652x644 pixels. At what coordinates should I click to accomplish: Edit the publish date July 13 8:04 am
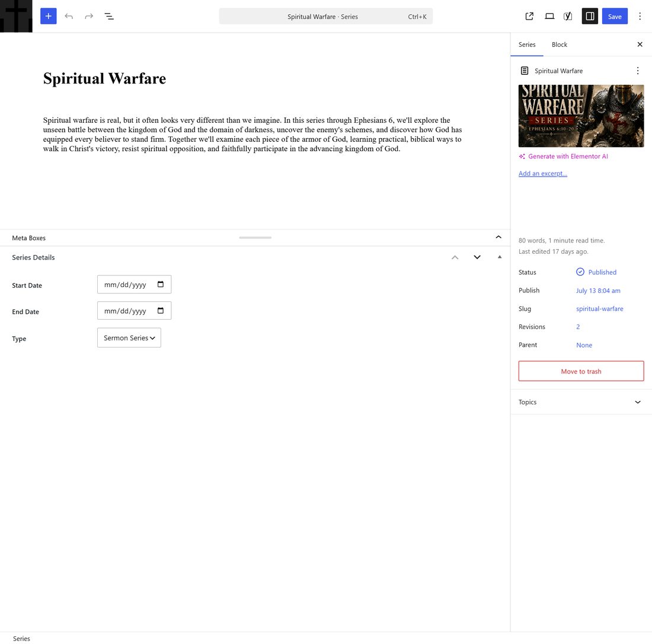[598, 291]
